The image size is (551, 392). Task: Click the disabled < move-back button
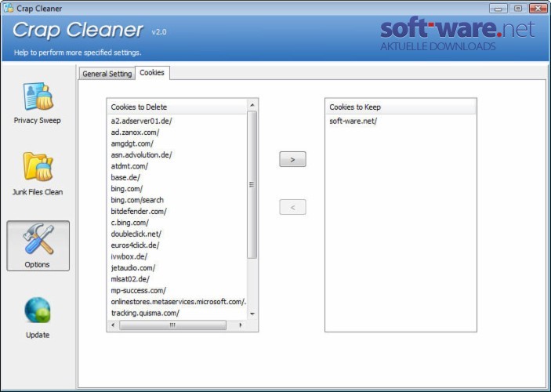pos(292,208)
